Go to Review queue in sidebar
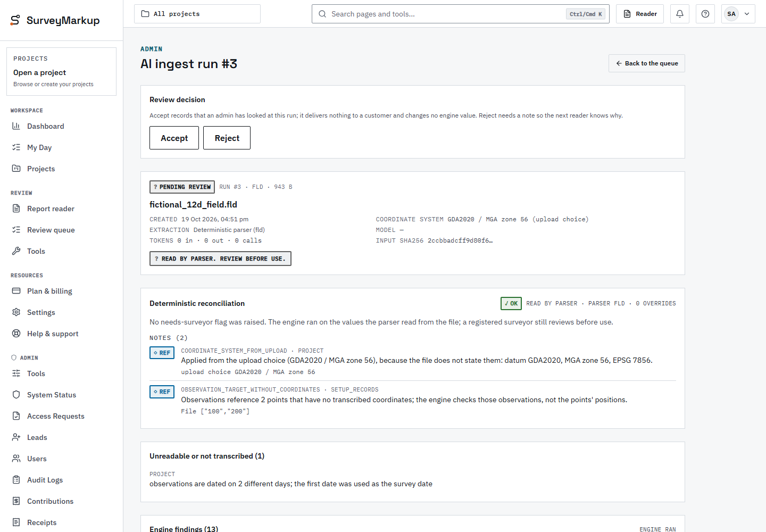Viewport: 766px width, 532px height. (x=62, y=230)
